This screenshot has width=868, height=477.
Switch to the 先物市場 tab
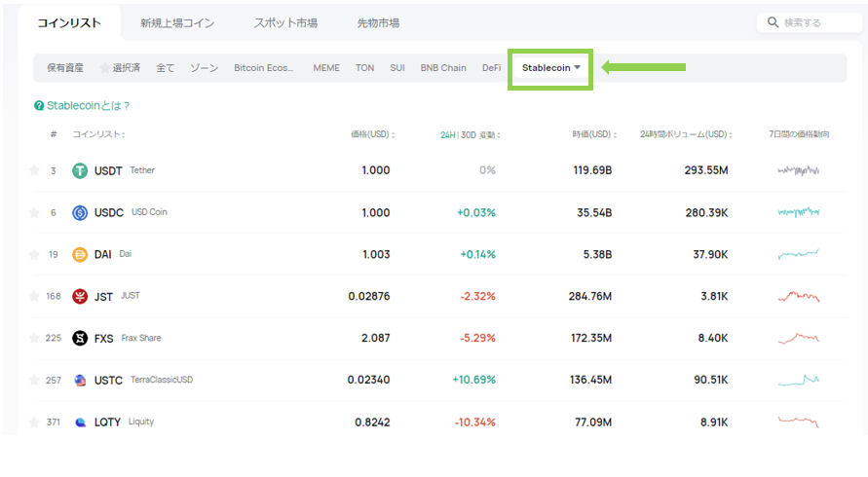click(x=378, y=22)
